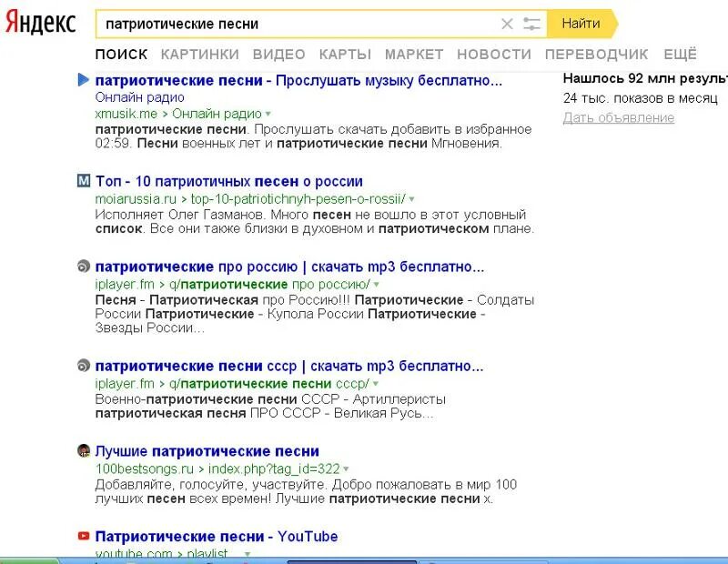The height and width of the screenshot is (564, 728).
Task: Click favicon of 100bestsongs.ru result
Action: [x=84, y=450]
